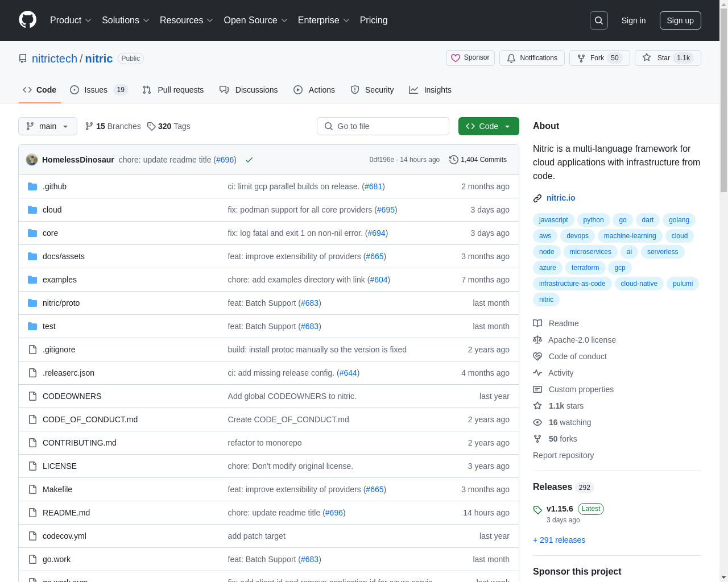Select the pulumi topic tag
728x582 pixels.
682,284
